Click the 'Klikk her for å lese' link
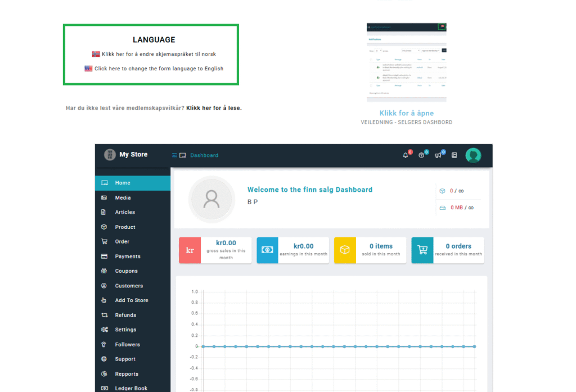The height and width of the screenshot is (392, 576). pyautogui.click(x=214, y=108)
